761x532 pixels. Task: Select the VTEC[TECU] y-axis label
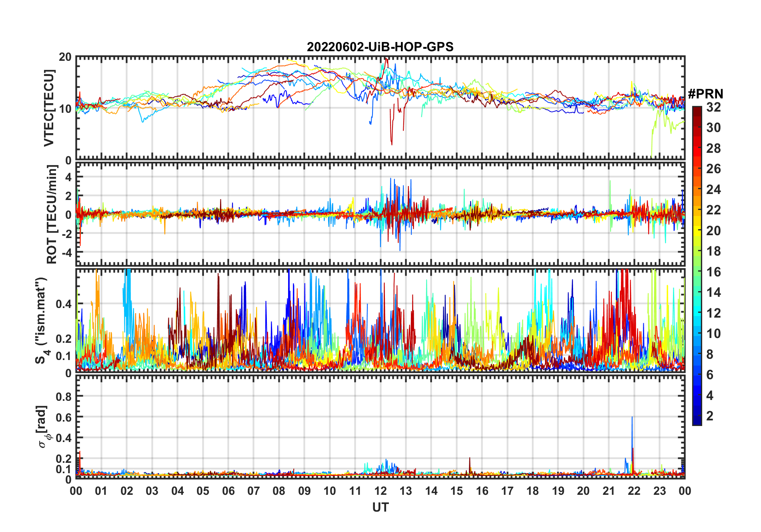(x=49, y=108)
